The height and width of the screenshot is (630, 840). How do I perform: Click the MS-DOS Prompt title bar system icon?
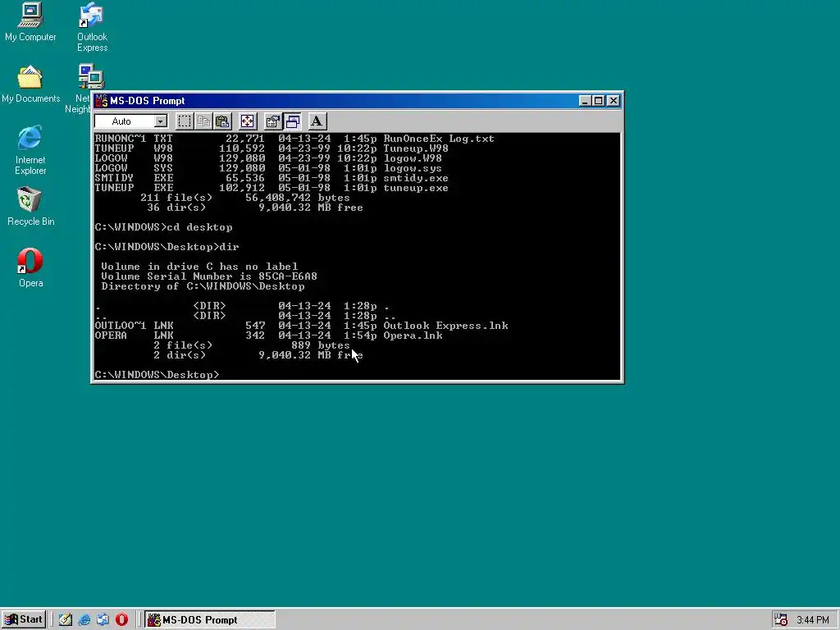[x=101, y=101]
